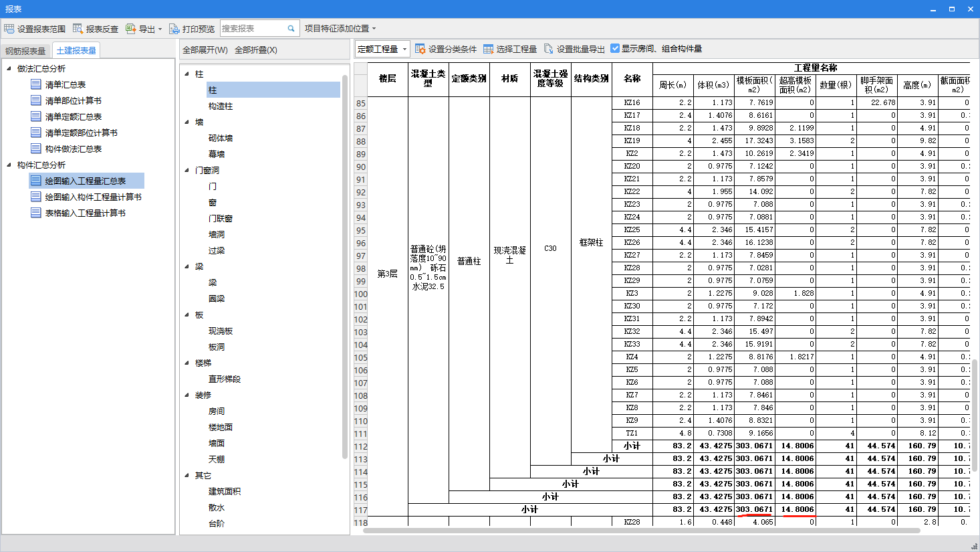980x552 pixels.
Task: Click 全部展开(W) button
Action: click(x=205, y=50)
